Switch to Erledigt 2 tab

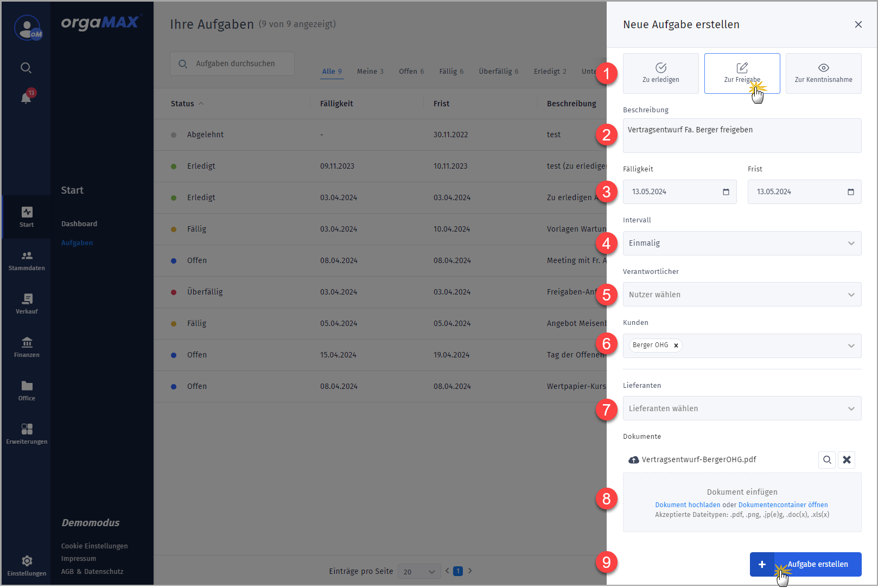click(x=550, y=71)
